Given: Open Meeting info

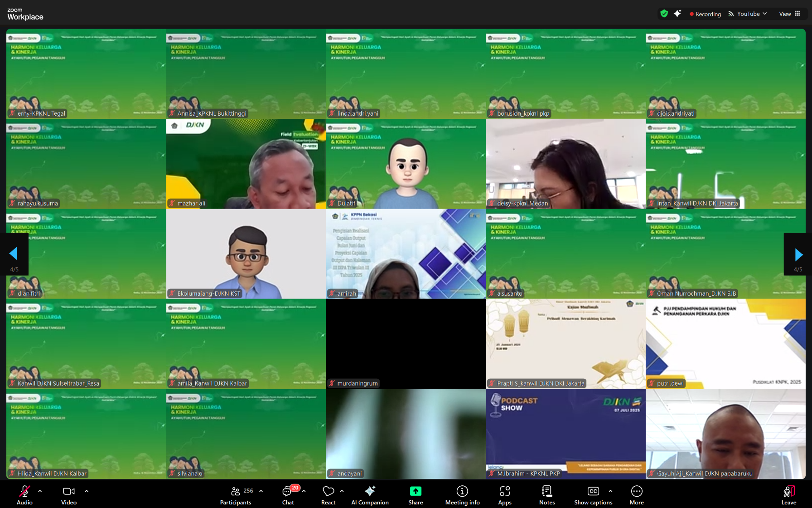Looking at the screenshot, I should click(x=462, y=494).
